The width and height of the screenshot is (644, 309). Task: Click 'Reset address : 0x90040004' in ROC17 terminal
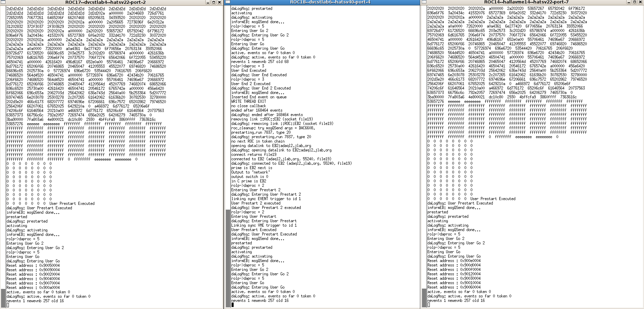[33, 279]
